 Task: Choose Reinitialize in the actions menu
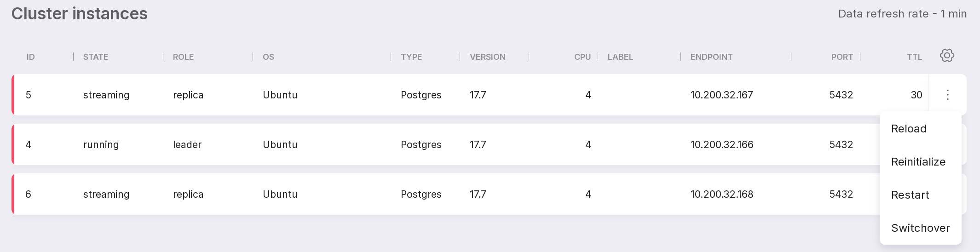pos(918,162)
